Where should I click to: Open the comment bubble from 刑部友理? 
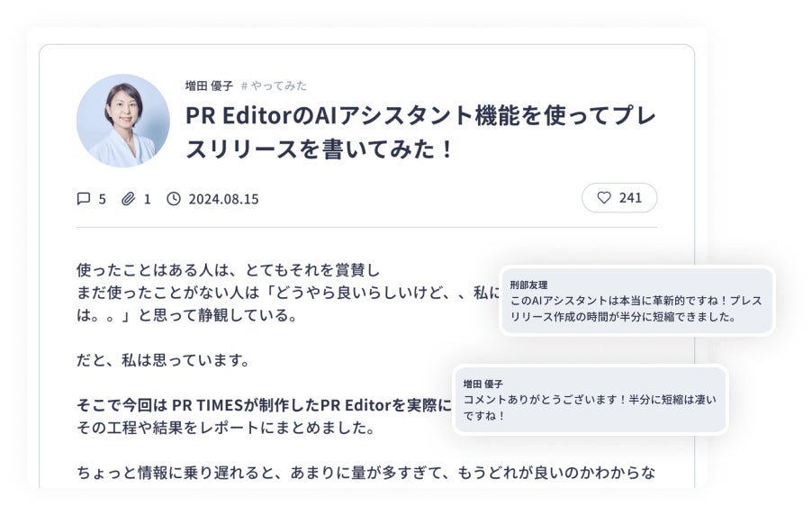[x=637, y=301]
